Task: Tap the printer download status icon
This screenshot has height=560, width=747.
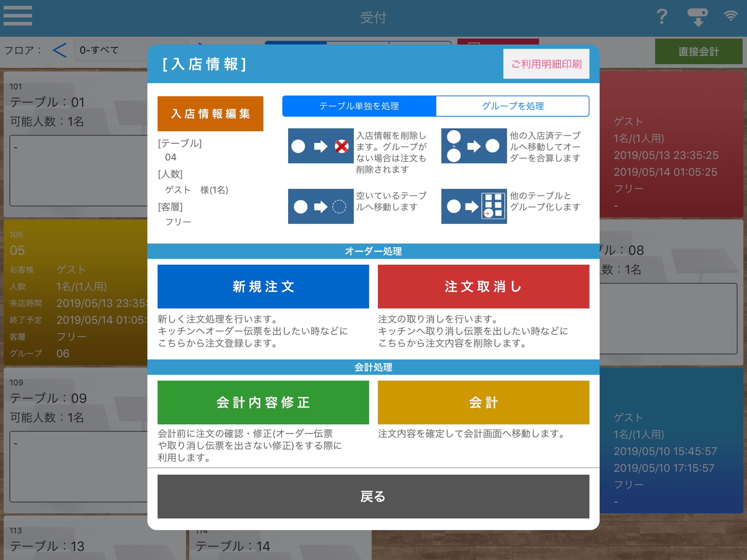Action: tap(698, 17)
